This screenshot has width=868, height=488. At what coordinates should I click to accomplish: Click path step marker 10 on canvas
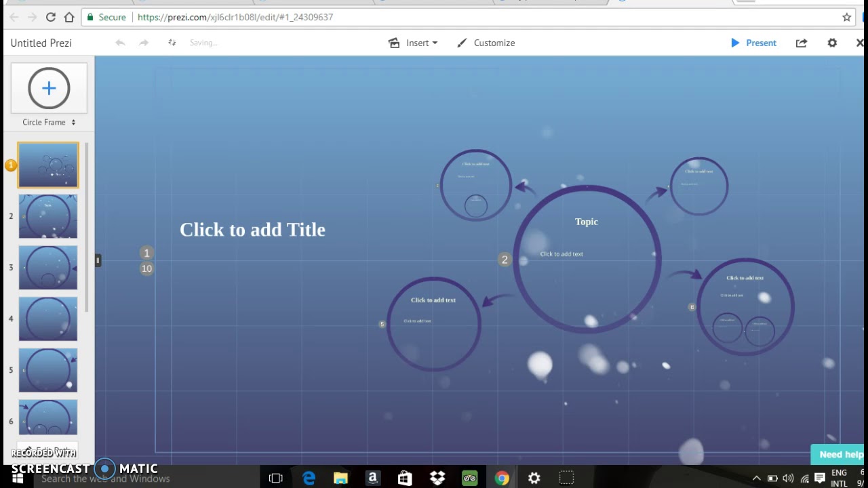tap(146, 268)
